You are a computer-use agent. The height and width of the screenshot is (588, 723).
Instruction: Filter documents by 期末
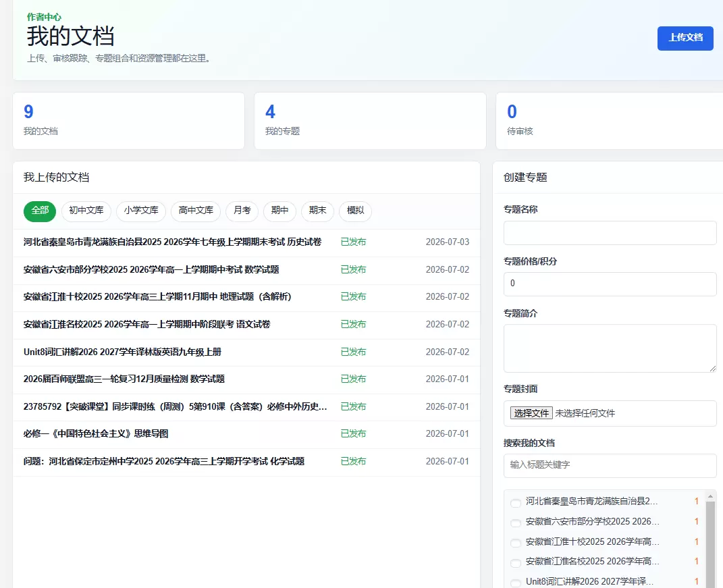(x=318, y=211)
